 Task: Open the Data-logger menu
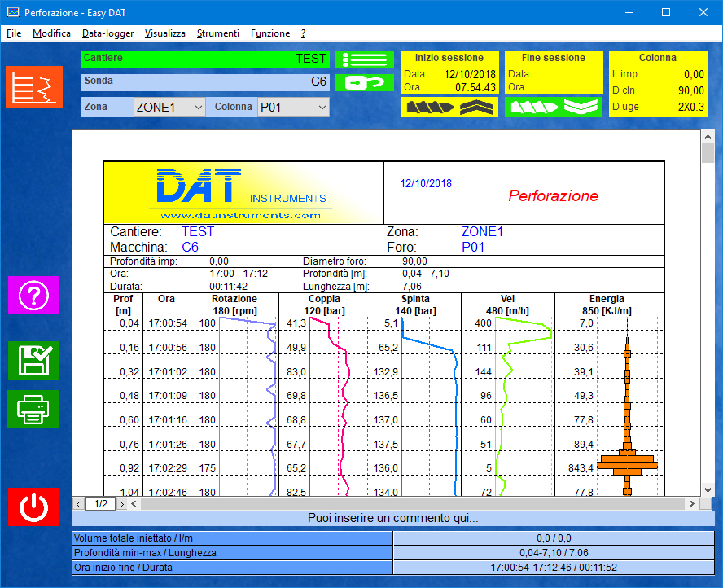pos(107,33)
